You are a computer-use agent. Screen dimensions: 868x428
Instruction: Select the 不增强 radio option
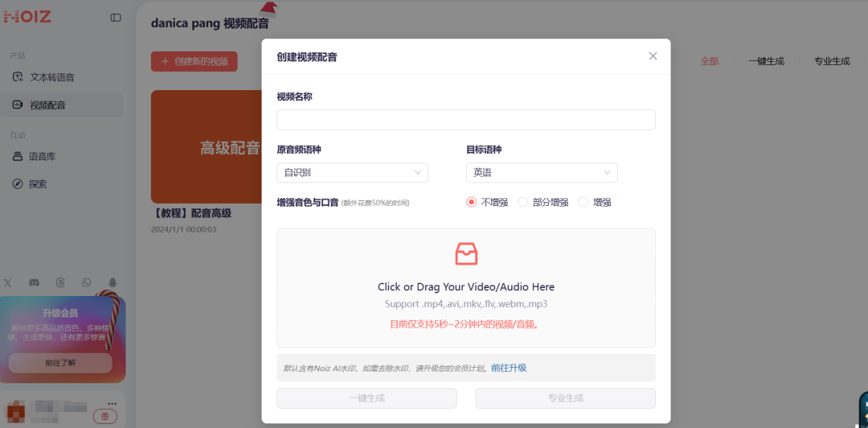[472, 202]
